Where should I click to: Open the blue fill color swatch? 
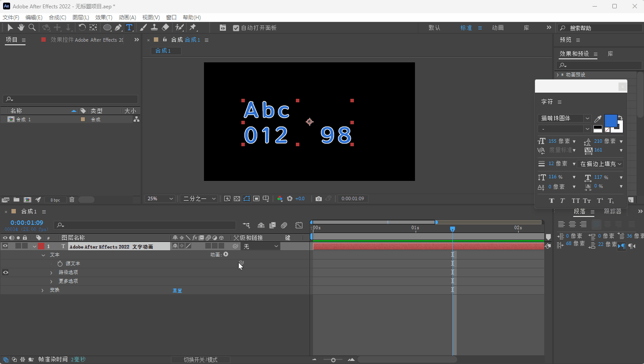coord(611,120)
